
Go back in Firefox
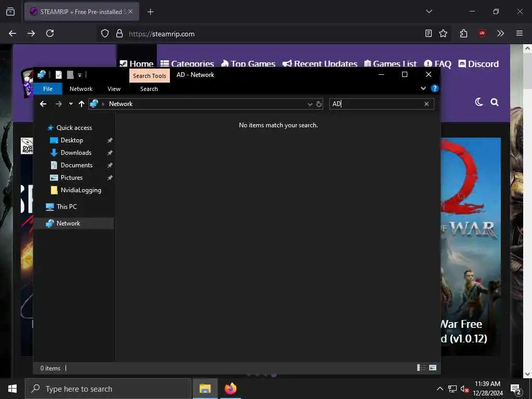(x=12, y=33)
